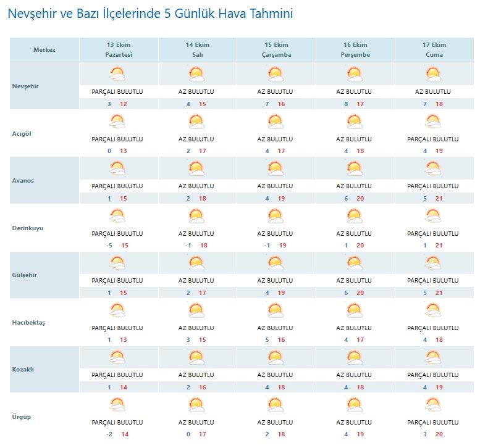The width and height of the screenshot is (480, 448).
Task: Click Nevşehir weather icon for 13 Ekim
Action: click(117, 75)
